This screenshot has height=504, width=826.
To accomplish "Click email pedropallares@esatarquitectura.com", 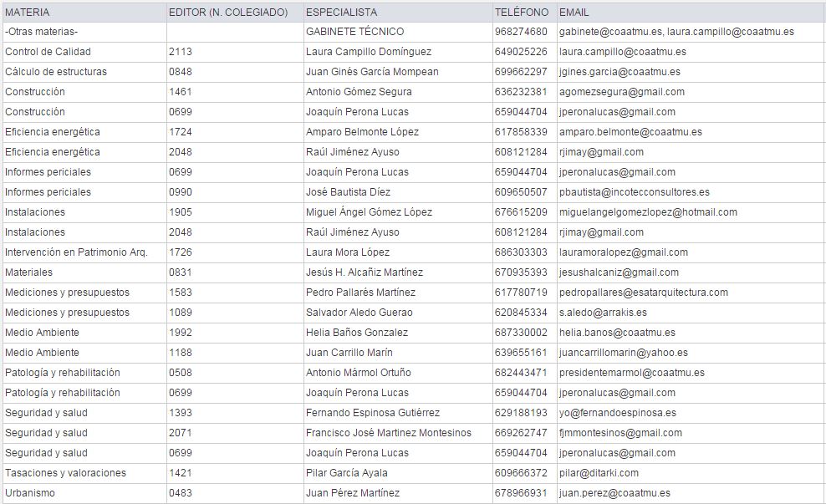I will coord(644,293).
